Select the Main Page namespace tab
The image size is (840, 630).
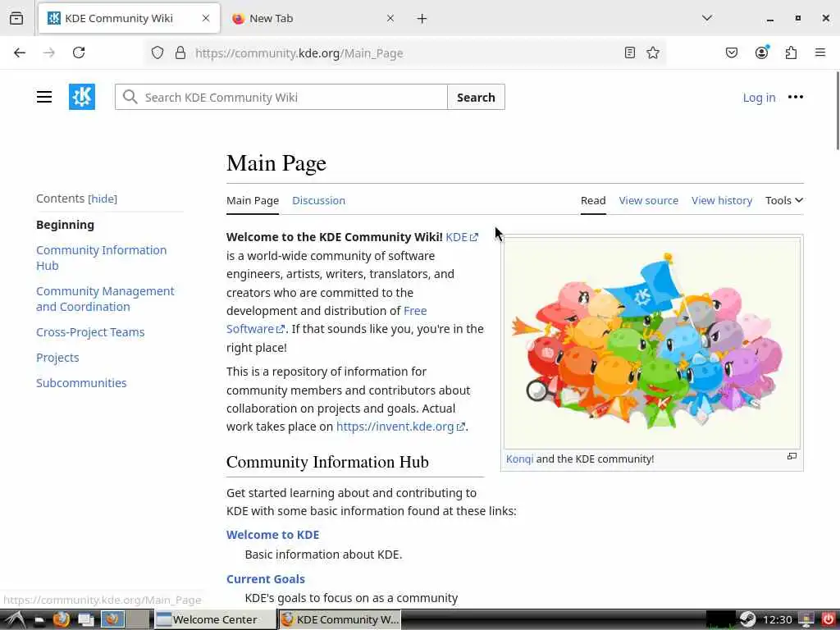pyautogui.click(x=253, y=201)
